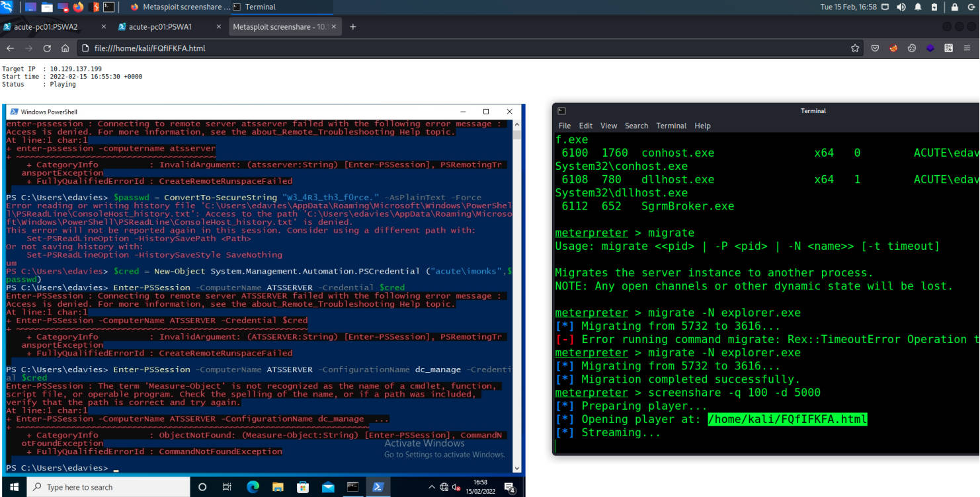
Task: Open the file manager from Kali panel
Action: [47, 7]
